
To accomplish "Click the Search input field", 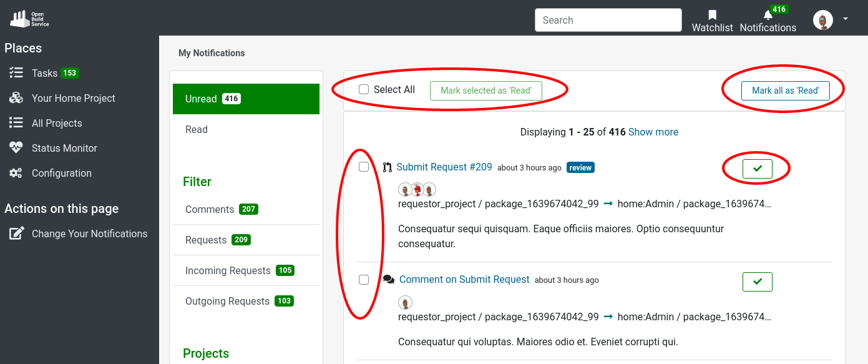I will [x=608, y=20].
